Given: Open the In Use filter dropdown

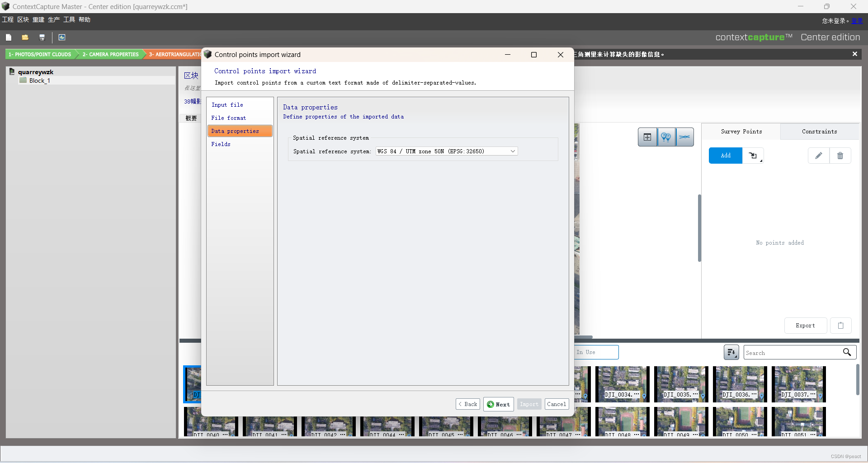Looking at the screenshot, I should pos(596,352).
